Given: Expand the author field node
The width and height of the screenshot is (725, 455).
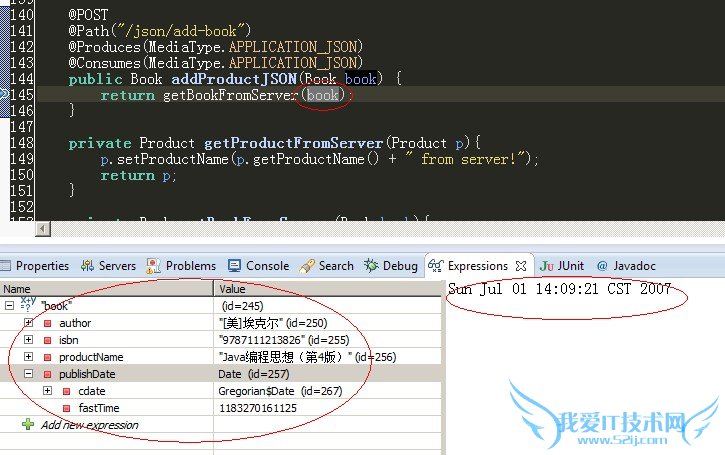Looking at the screenshot, I should pyautogui.click(x=29, y=323).
